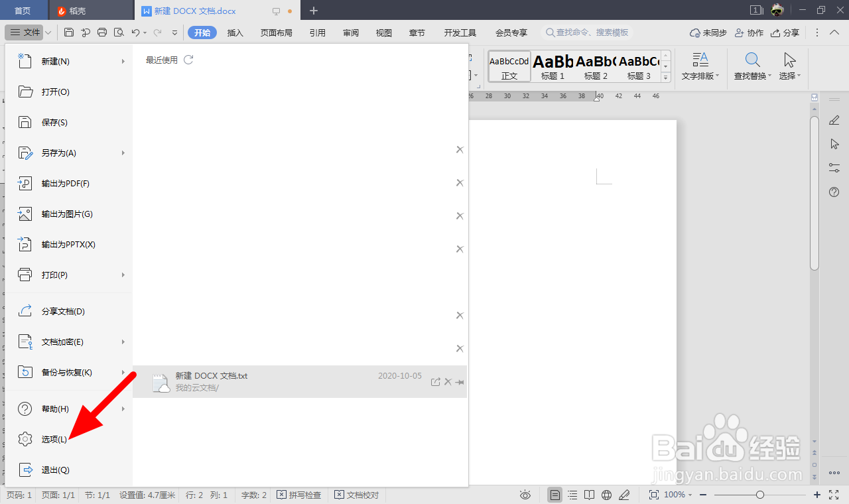Open the 选项(L) settings gear entry
849x504 pixels.
[43, 439]
